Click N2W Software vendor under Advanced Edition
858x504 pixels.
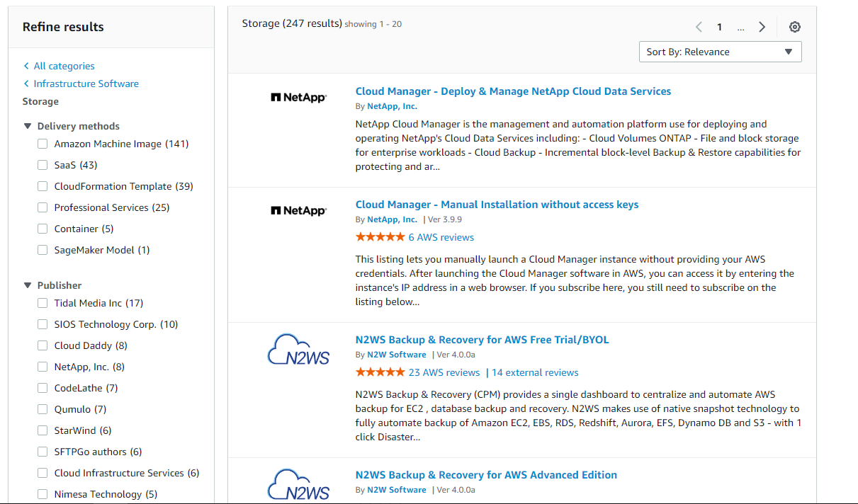(x=397, y=490)
